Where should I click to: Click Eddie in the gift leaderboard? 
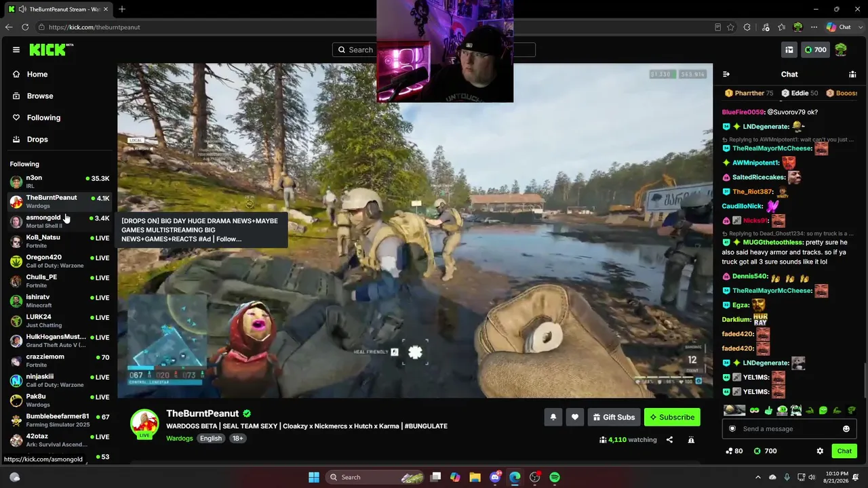pyautogui.click(x=800, y=93)
